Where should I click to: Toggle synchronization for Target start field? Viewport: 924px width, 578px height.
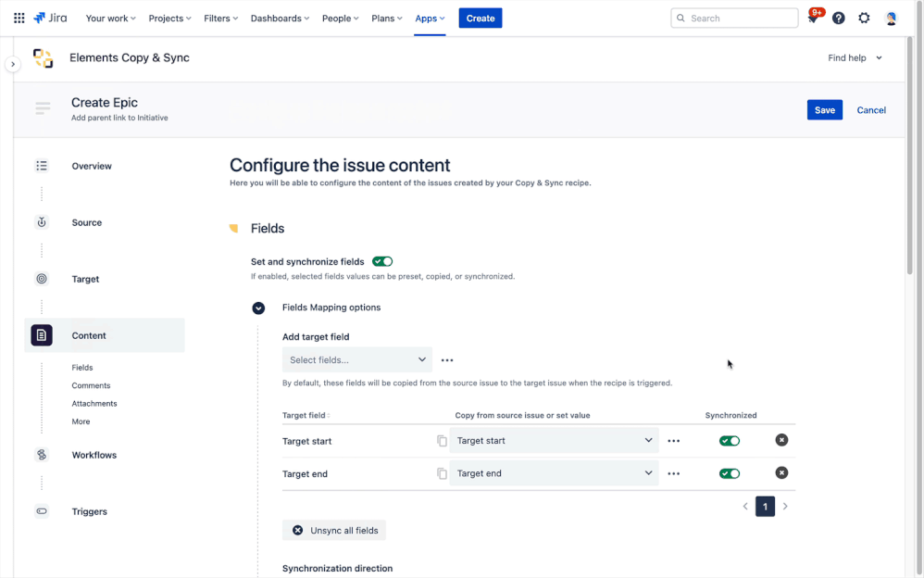point(730,441)
